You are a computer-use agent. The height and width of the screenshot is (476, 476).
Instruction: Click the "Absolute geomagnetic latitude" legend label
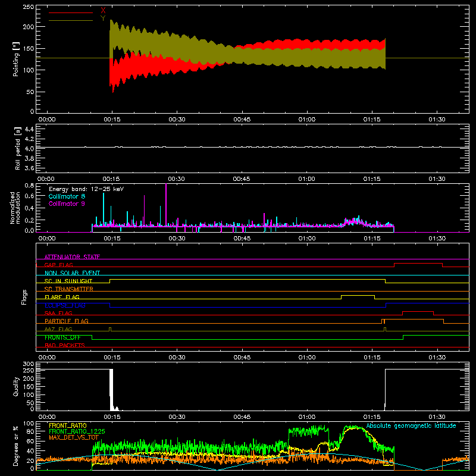point(411,425)
